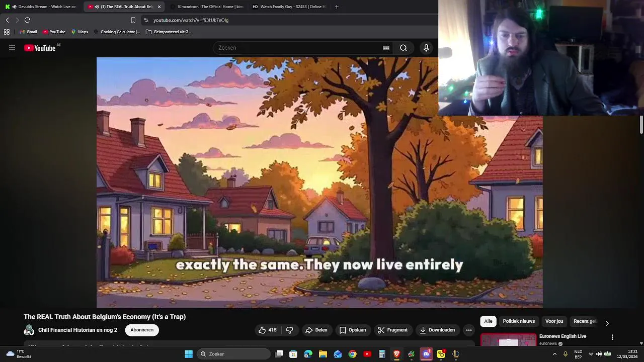Expand the Geïmporteerd uit G... bookmarks folder
Image resolution: width=644 pixels, height=362 pixels.
tap(169, 32)
